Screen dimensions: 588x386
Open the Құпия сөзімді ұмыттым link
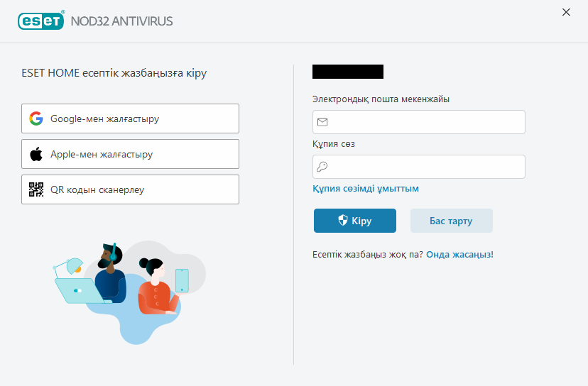click(366, 189)
